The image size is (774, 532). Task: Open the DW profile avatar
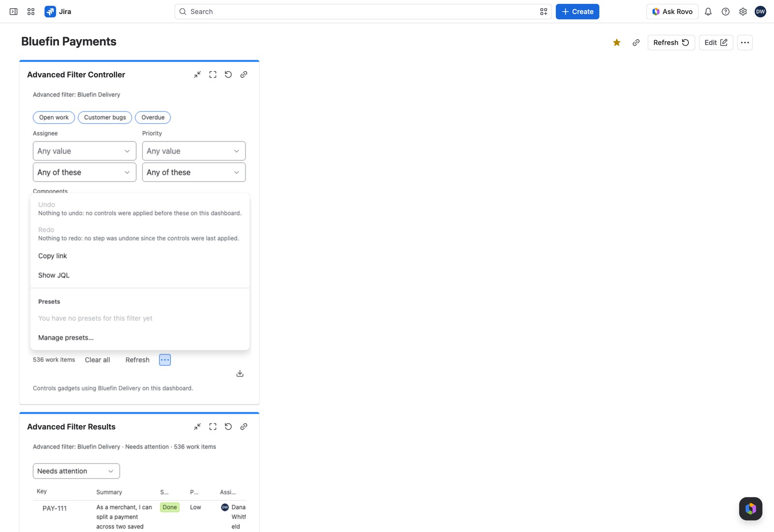coord(760,12)
